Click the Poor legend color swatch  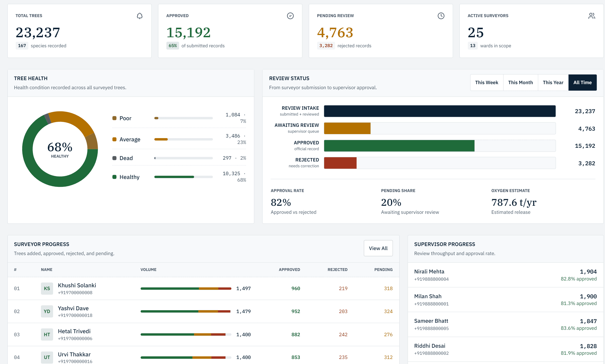114,118
